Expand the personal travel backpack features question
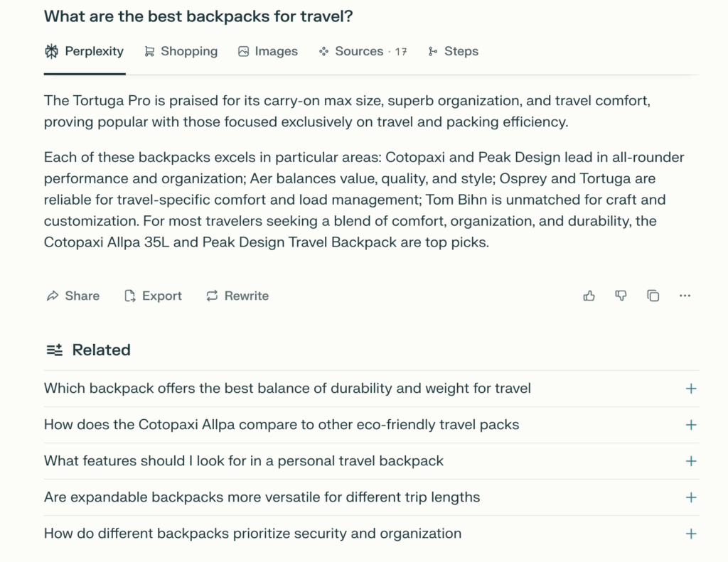Screen dimensions: 728x562 point(691,461)
